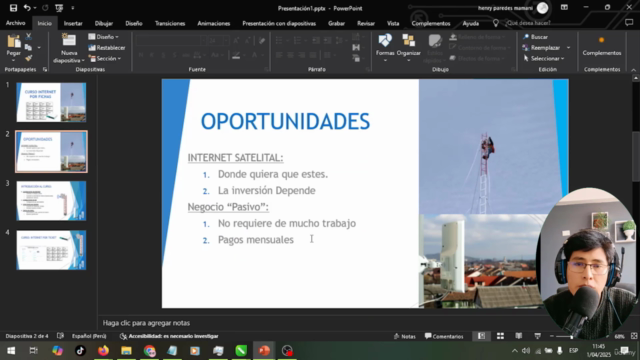Cut the selection with the scissors icon
Image resolution: width=640 pixels, height=360 pixels.
29,36
